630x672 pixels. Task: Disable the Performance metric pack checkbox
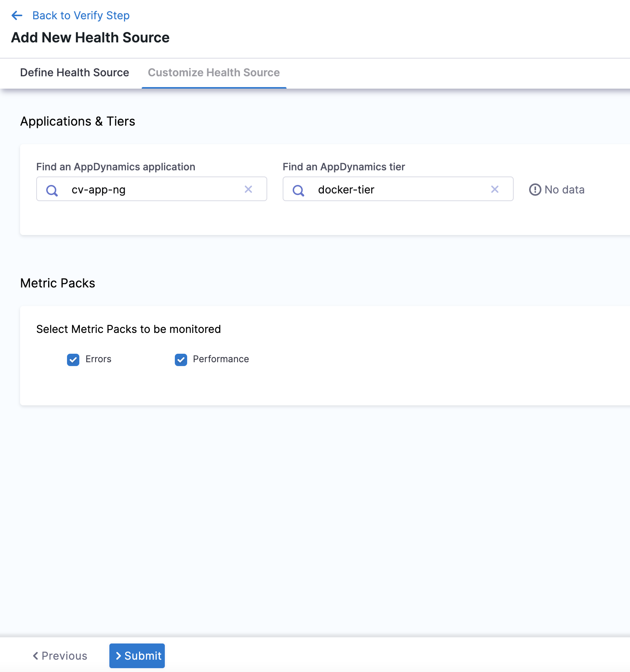pos(181,360)
